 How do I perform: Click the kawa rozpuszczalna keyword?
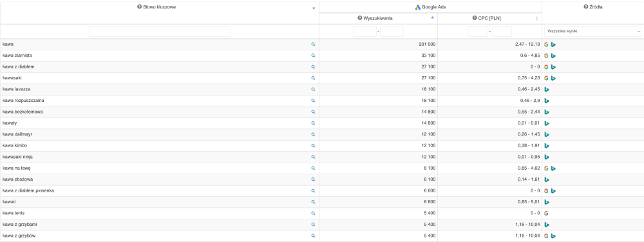pos(23,101)
